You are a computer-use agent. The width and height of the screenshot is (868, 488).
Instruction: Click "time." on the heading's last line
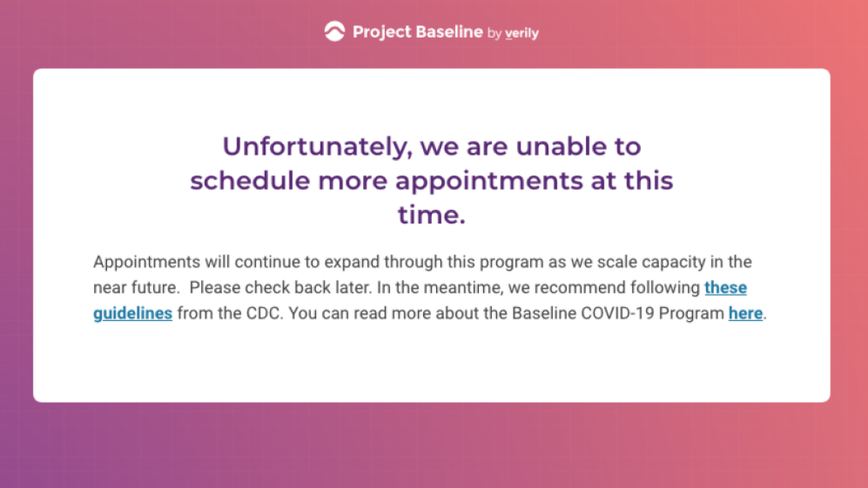point(432,215)
